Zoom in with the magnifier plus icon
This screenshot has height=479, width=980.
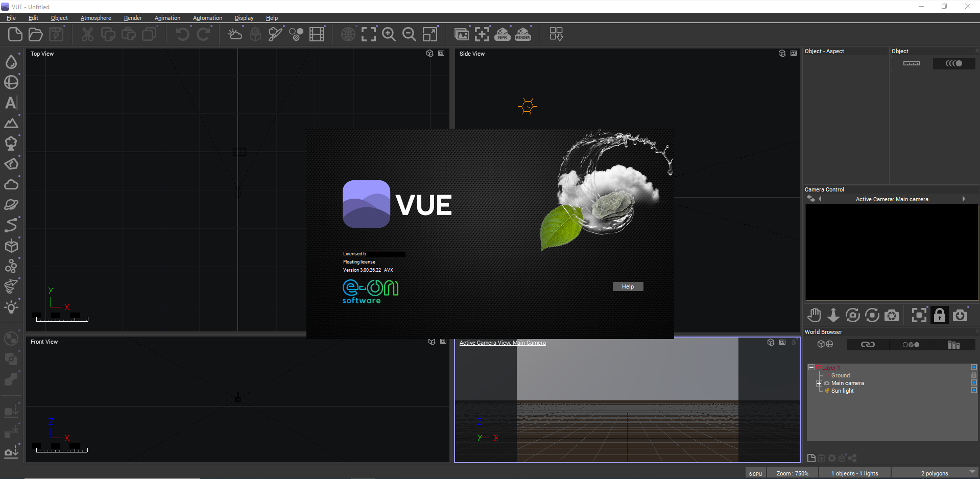click(389, 34)
